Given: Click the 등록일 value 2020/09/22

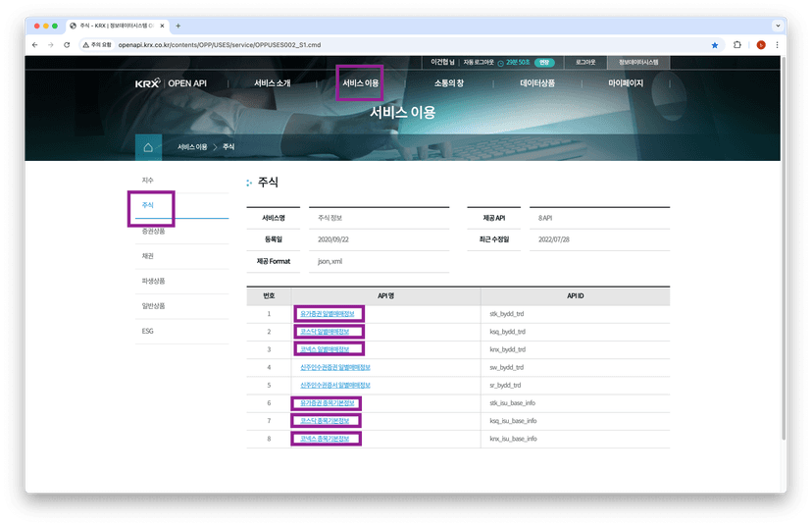Looking at the screenshot, I should [333, 240].
